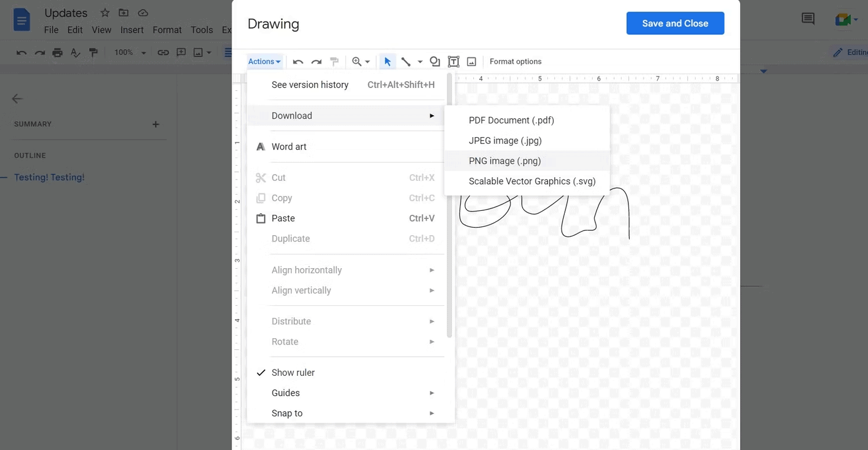Open the Line tool dropdown arrow

coord(421,61)
